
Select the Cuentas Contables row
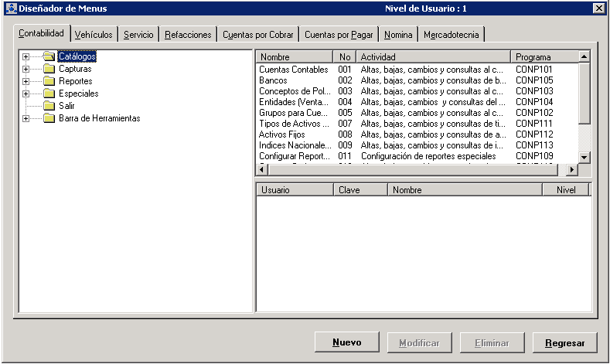click(293, 70)
